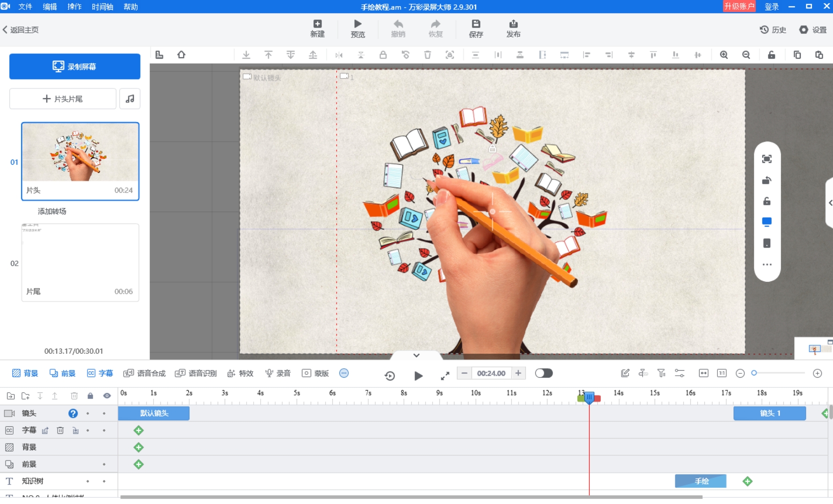Select scene thumbnail 01 片头
The width and height of the screenshot is (833, 504).
coord(80,161)
